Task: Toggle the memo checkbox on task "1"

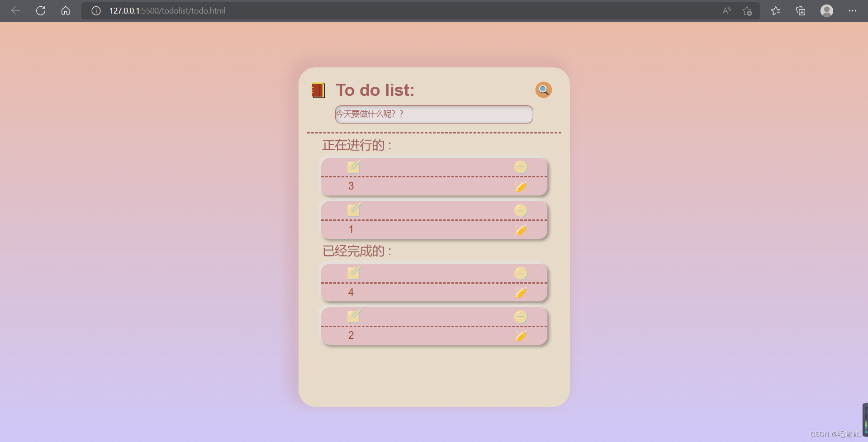Action: 354,209
